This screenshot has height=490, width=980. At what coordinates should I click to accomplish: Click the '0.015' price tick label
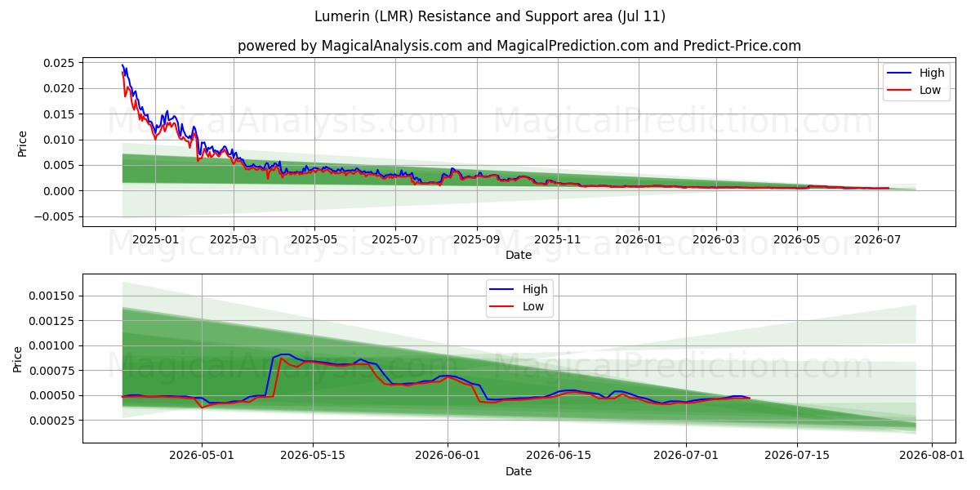click(x=61, y=114)
